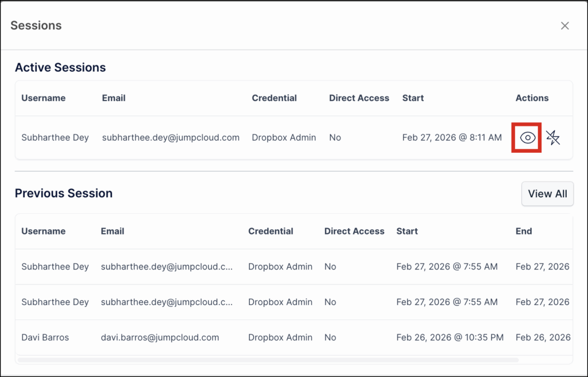Click Dropbox Admin credential in active session

(284, 138)
